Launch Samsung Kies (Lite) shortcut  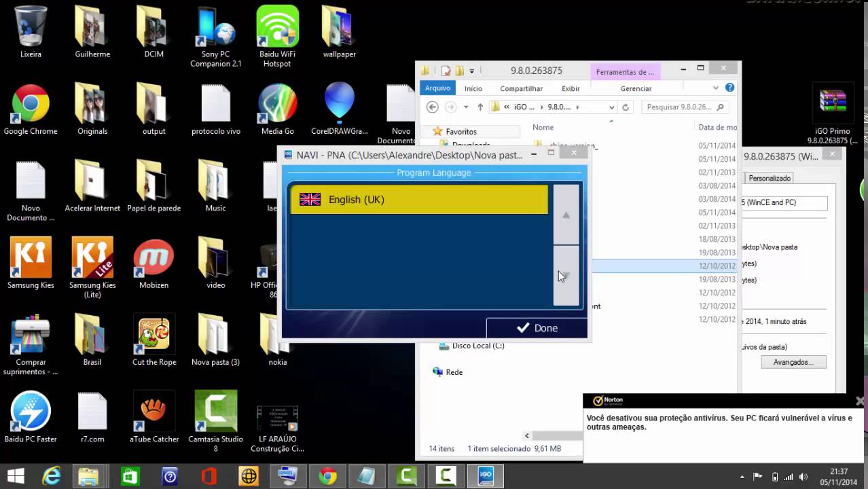pyautogui.click(x=92, y=268)
